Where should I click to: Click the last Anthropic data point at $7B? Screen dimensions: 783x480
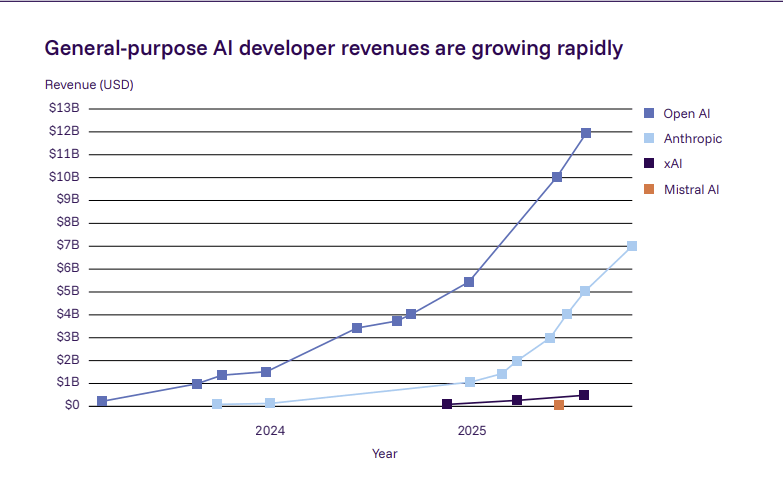tap(632, 246)
